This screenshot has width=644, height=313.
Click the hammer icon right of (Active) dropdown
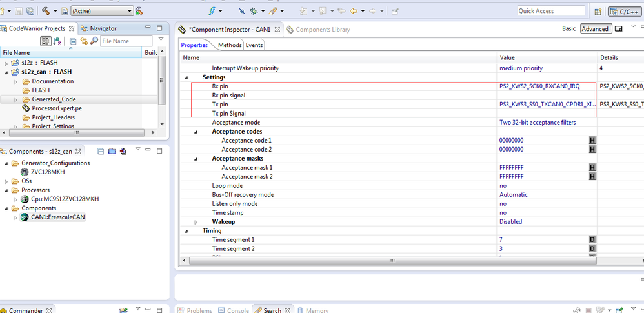(139, 11)
